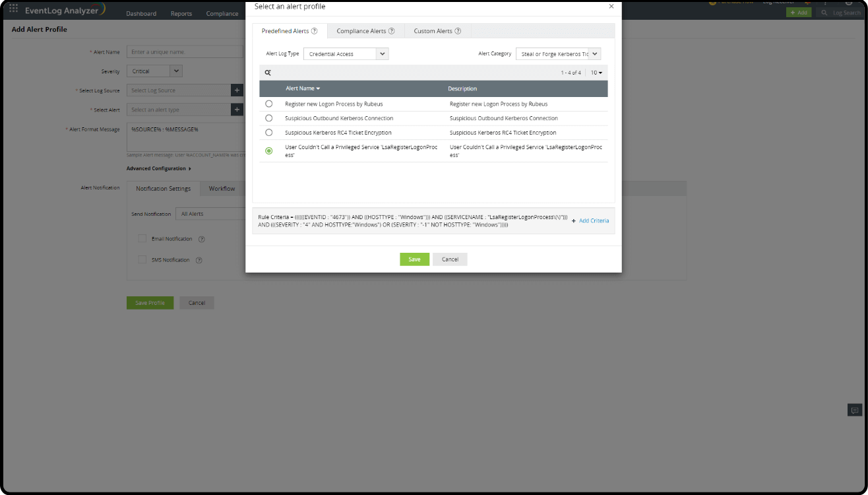Click 'Register new Logon Process by Rubeus' description cell
The image size is (868, 495).
point(499,104)
